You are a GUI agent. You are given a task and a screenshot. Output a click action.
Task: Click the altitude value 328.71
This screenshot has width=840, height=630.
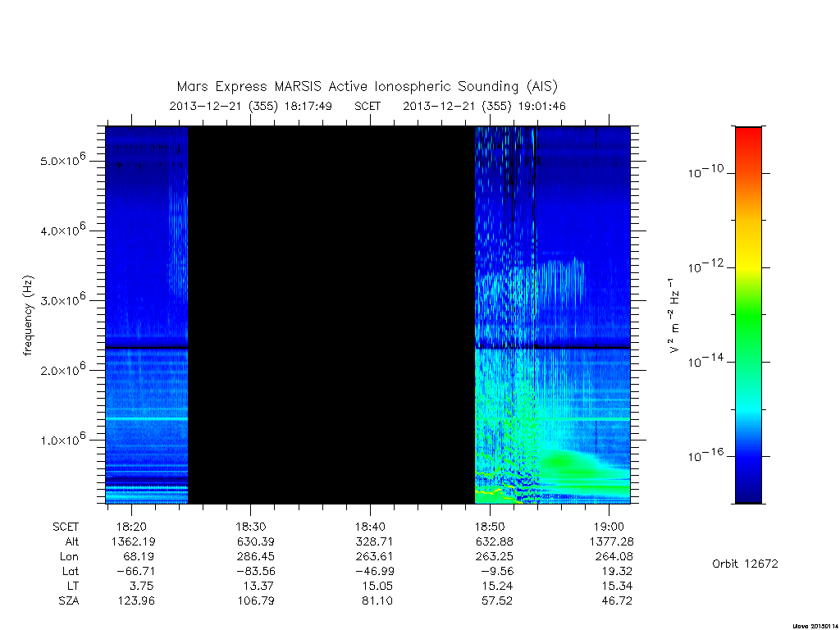coord(374,541)
